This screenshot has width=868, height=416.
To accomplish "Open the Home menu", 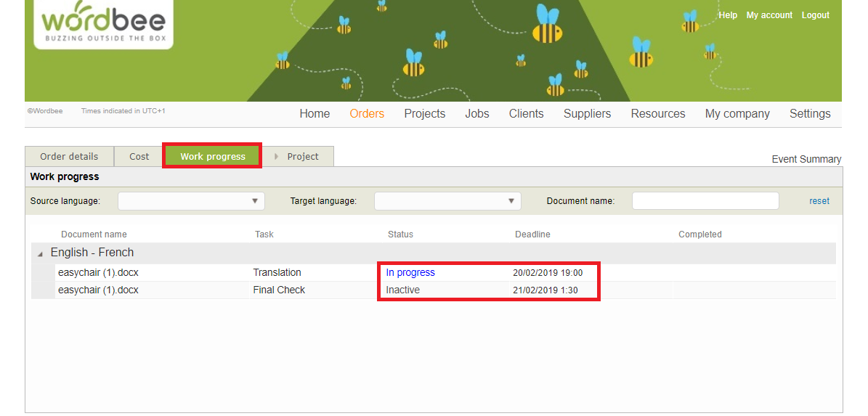I will click(x=315, y=114).
